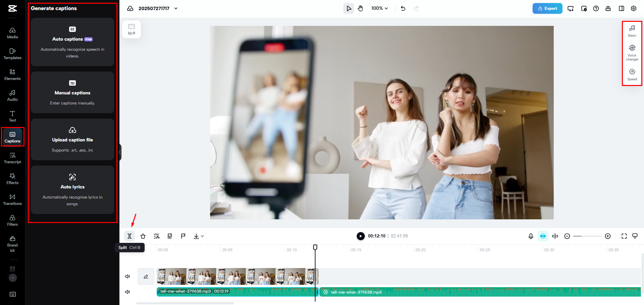Screen dimensions: 644x305
Task: Open transcript-based editing in timeline toolbar
Action: click(156, 236)
